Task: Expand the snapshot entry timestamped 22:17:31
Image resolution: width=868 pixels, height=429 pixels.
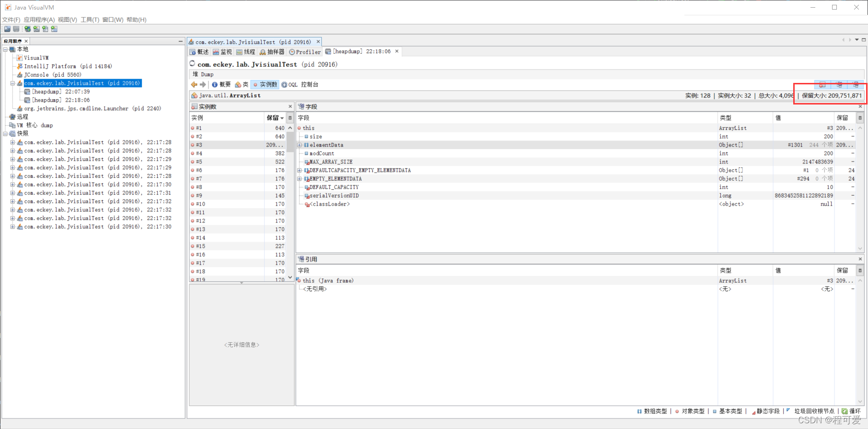Action: point(13,193)
